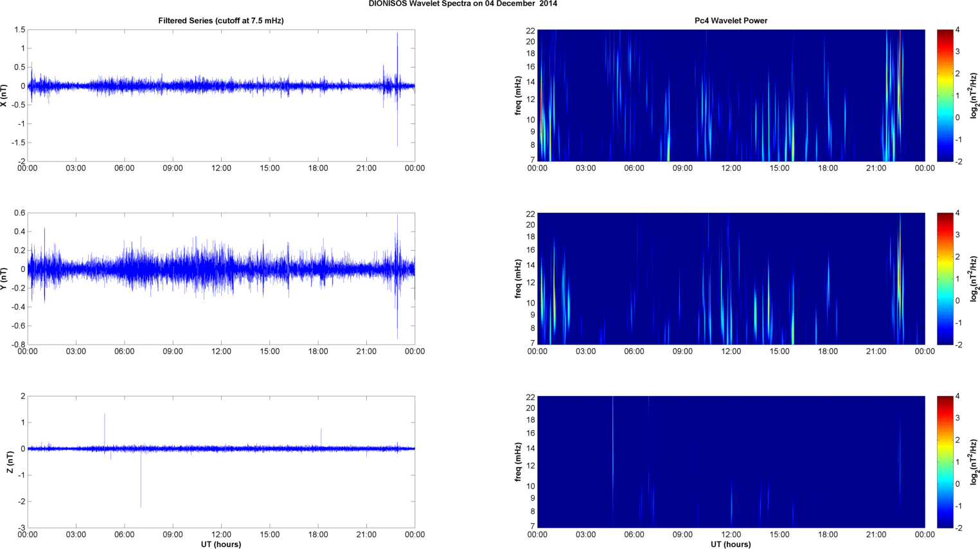The width and height of the screenshot is (980, 549).
Task: Click the colorbar of the middle Y spectrogram
Action: coord(944,278)
